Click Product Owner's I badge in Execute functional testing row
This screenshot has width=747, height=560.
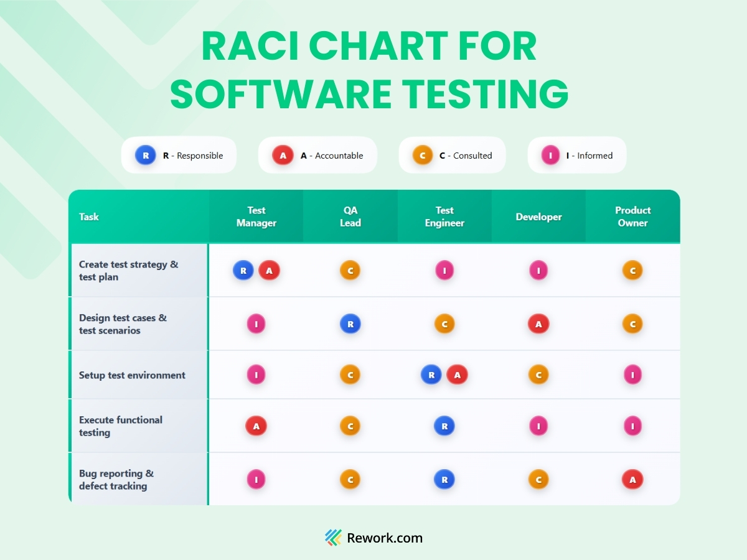point(632,426)
